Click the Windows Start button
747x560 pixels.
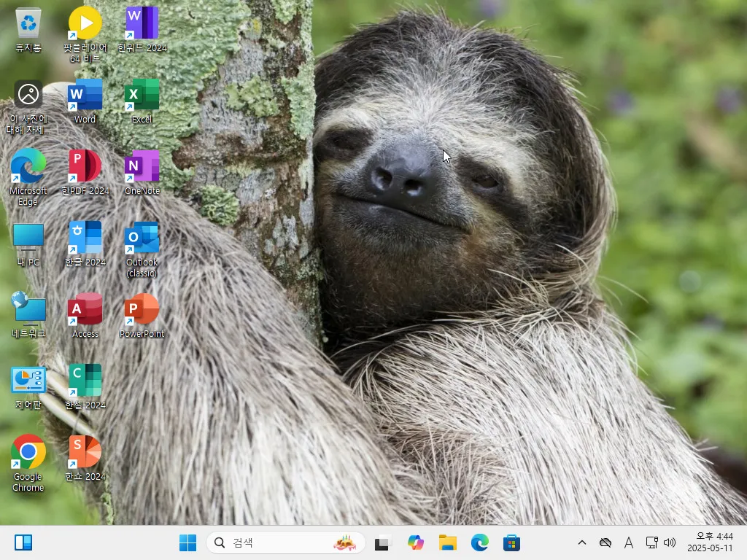click(x=187, y=542)
